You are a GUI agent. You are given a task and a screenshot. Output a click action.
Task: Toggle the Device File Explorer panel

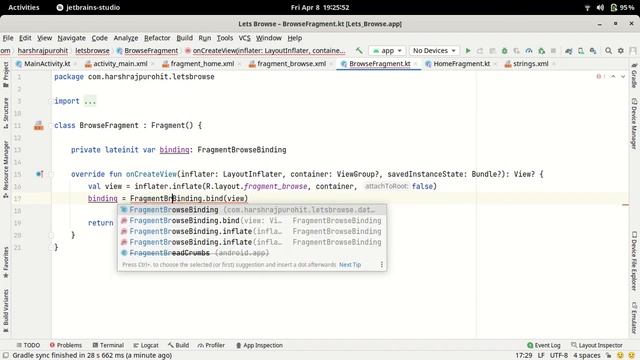click(634, 261)
